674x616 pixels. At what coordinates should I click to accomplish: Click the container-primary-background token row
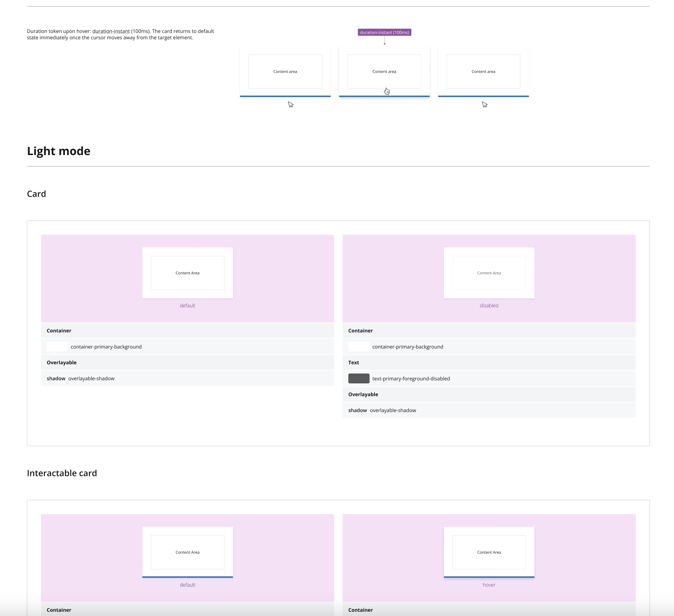coord(106,347)
